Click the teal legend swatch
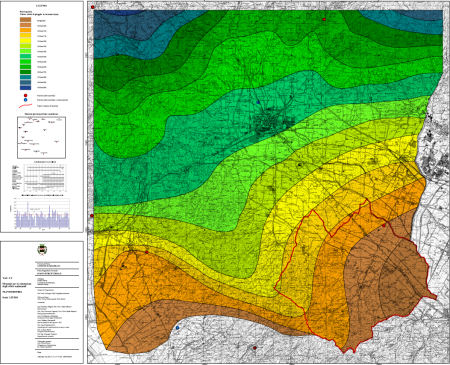The width and height of the screenshot is (450, 365). pos(25,77)
